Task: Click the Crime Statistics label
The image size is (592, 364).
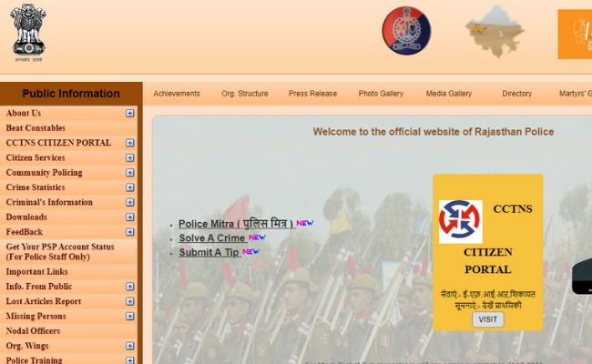Action: pyautogui.click(x=36, y=187)
